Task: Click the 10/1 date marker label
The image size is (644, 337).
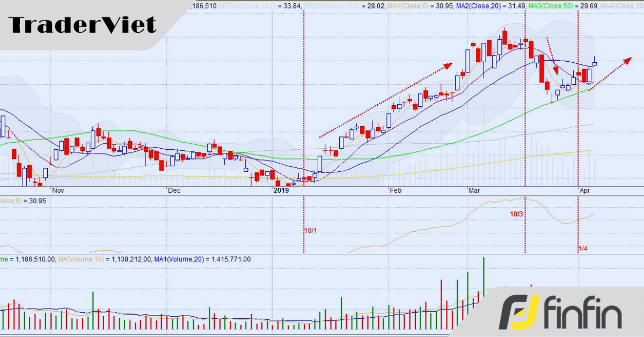Action: pyautogui.click(x=311, y=230)
